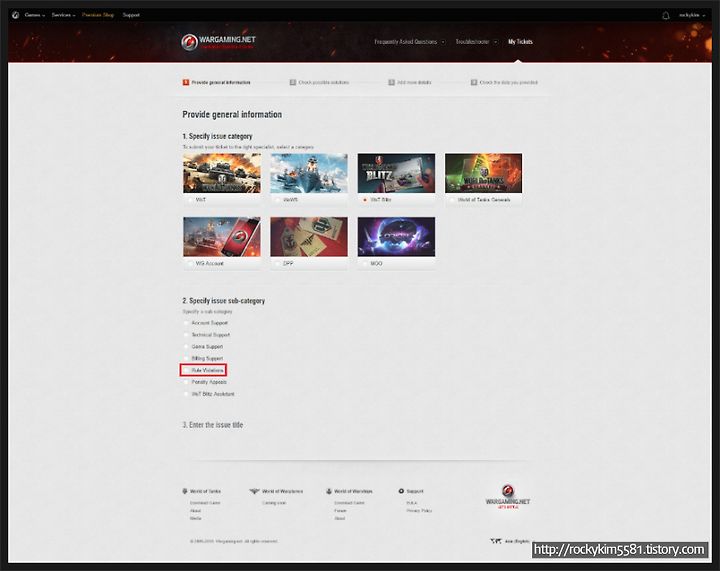Open the Asia (English) language selector
Image resolution: width=720 pixels, height=571 pixels.
(x=517, y=542)
